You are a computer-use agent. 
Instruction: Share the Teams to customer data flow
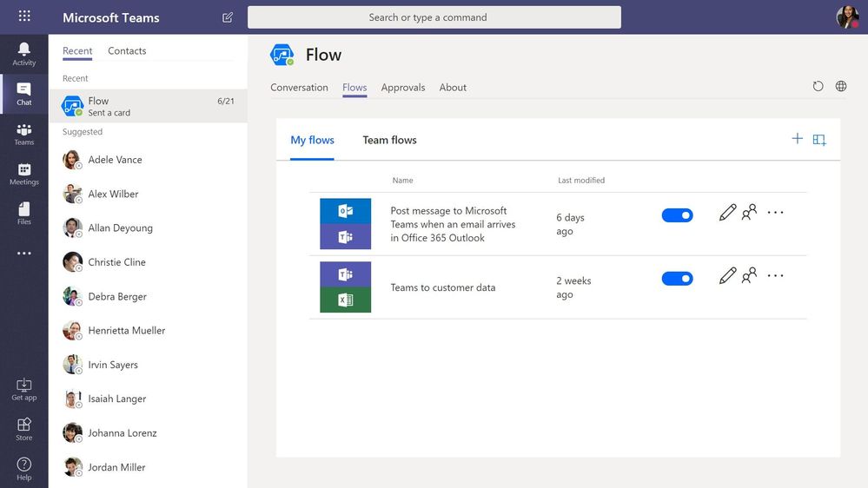749,275
